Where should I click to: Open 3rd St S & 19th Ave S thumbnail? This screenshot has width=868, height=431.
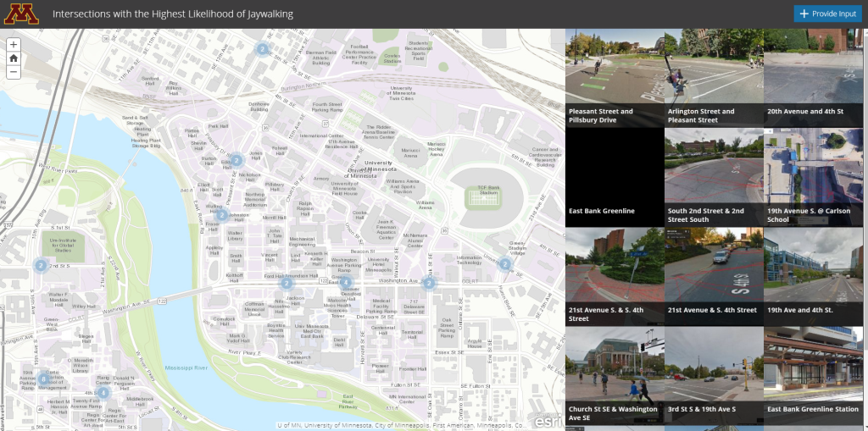(x=714, y=376)
